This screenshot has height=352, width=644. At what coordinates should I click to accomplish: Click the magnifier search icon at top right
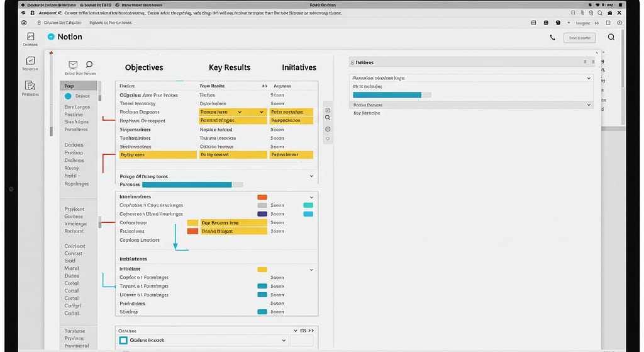(611, 37)
